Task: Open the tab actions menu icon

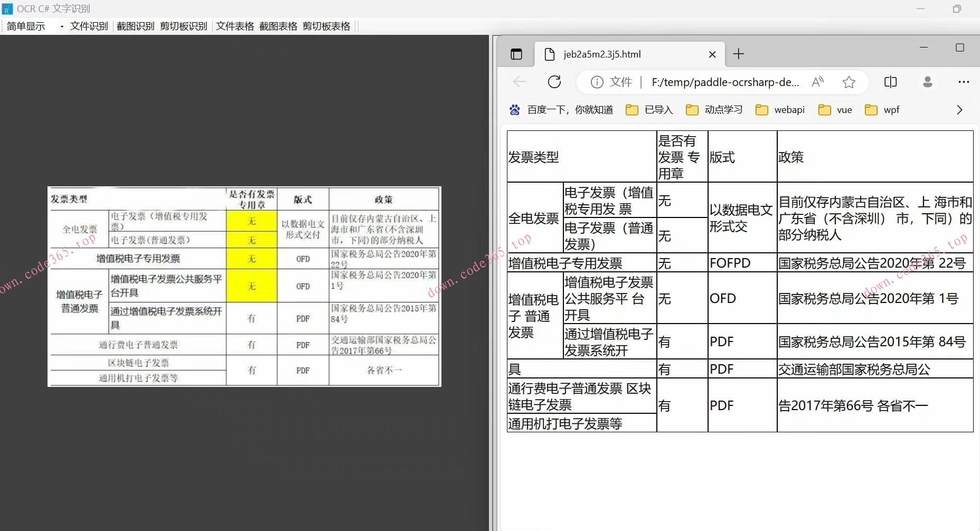Action: point(516,54)
